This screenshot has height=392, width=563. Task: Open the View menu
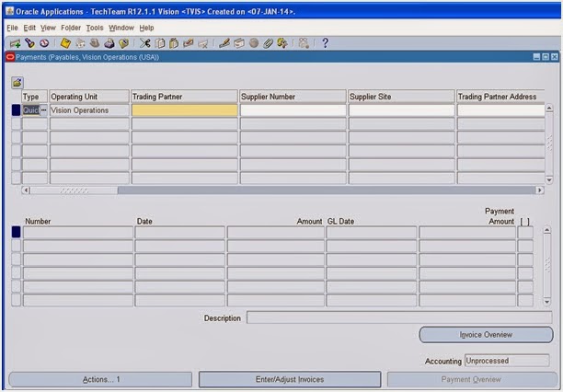tap(48, 28)
